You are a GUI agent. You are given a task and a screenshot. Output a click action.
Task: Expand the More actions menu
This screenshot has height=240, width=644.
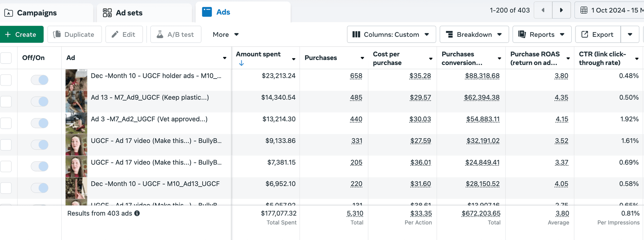point(226,35)
